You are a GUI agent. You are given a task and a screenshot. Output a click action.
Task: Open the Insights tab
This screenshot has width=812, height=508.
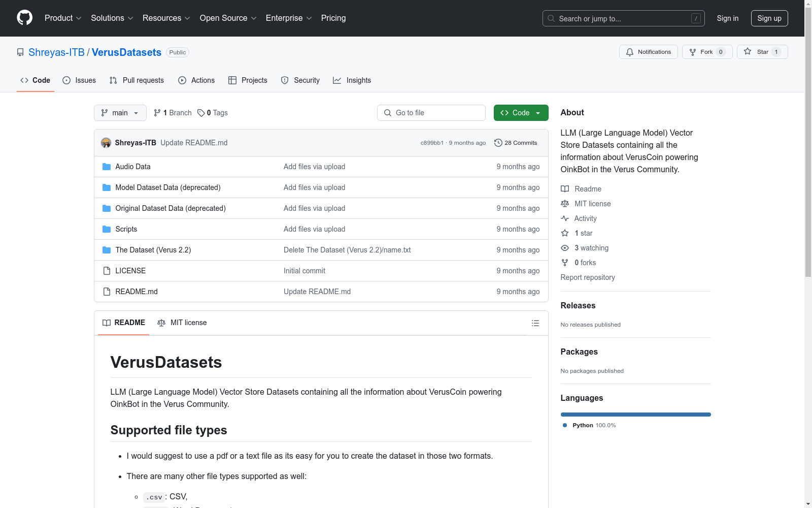[352, 80]
